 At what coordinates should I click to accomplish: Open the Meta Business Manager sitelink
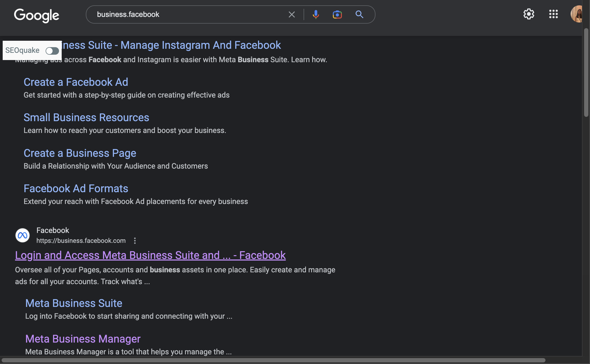pyautogui.click(x=83, y=339)
